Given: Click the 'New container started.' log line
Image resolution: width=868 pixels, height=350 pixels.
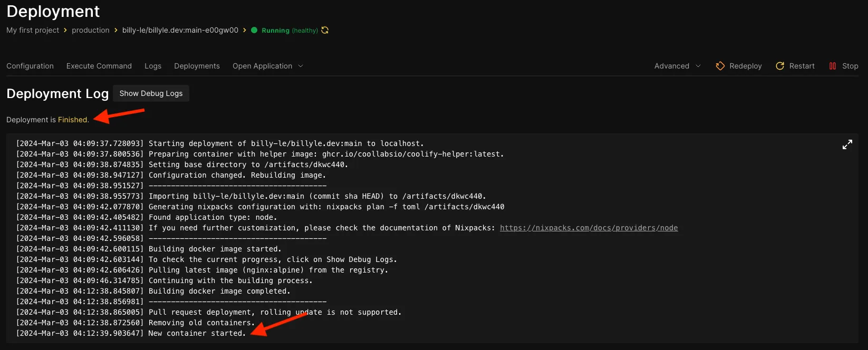Looking at the screenshot, I should coord(131,333).
